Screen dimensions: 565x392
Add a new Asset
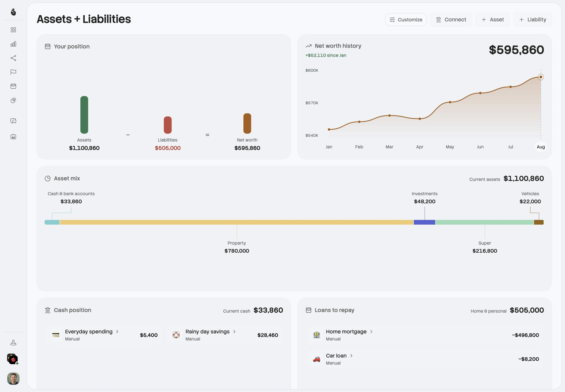pos(492,20)
